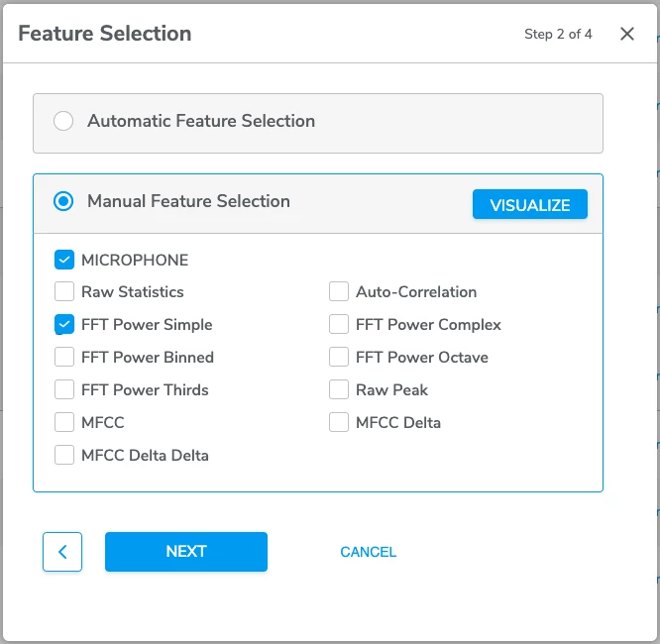Image resolution: width=660 pixels, height=644 pixels.
Task: Check the MFCC Delta checkbox
Action: pos(338,422)
